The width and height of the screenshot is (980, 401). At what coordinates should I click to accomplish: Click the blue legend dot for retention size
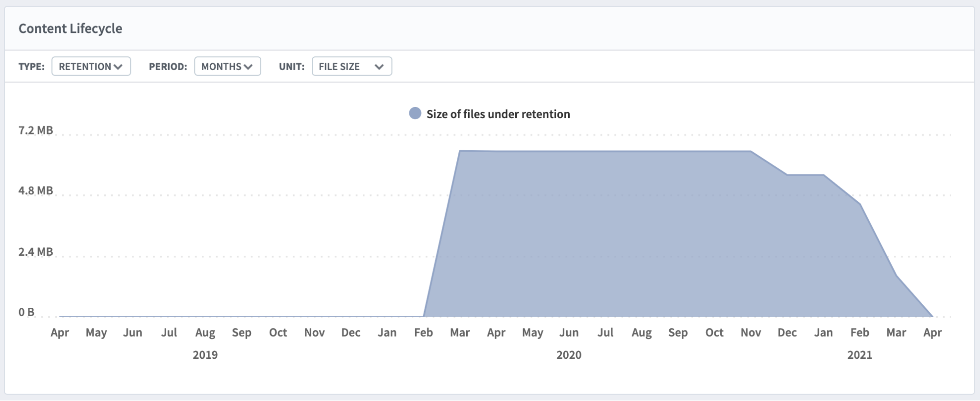click(x=415, y=114)
